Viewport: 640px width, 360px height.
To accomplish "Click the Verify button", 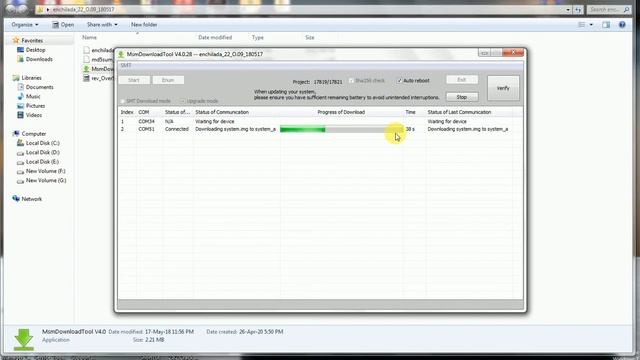I will pyautogui.click(x=503, y=88).
